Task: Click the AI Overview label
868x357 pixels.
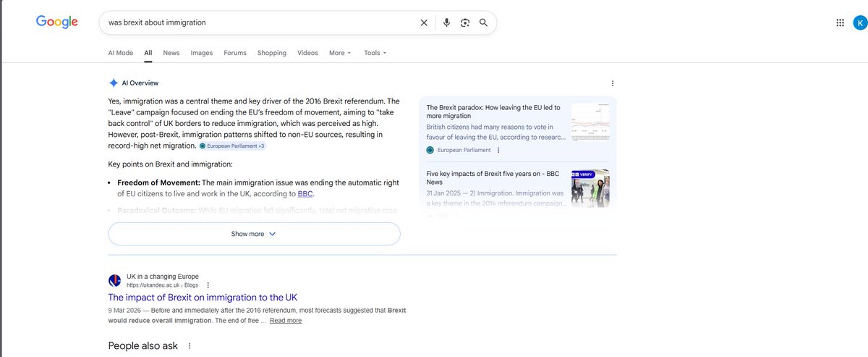Action: (140, 83)
